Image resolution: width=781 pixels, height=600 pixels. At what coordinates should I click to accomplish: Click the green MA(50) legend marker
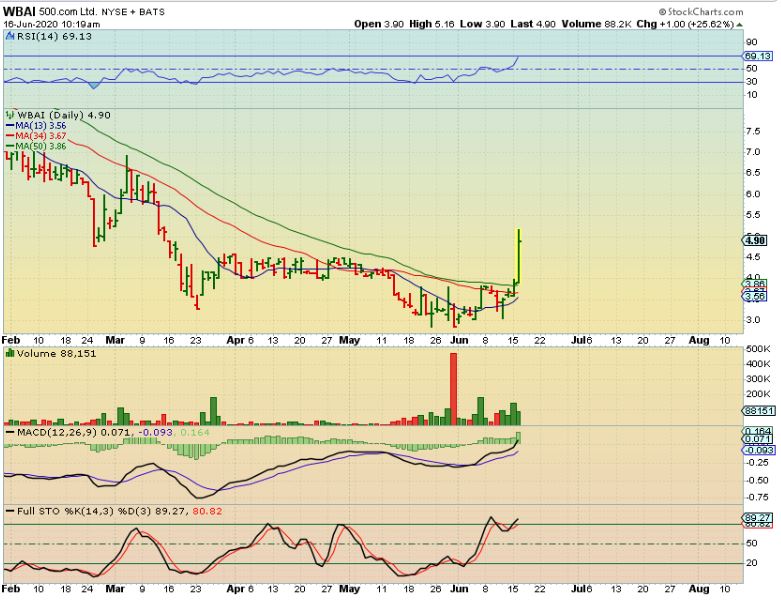click(10, 146)
